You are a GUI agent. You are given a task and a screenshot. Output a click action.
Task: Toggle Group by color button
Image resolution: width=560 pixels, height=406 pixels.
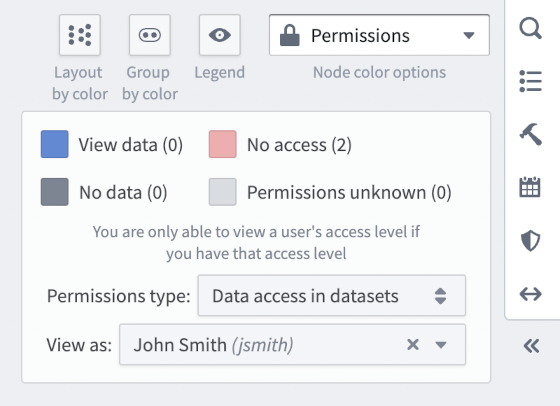[x=150, y=35]
